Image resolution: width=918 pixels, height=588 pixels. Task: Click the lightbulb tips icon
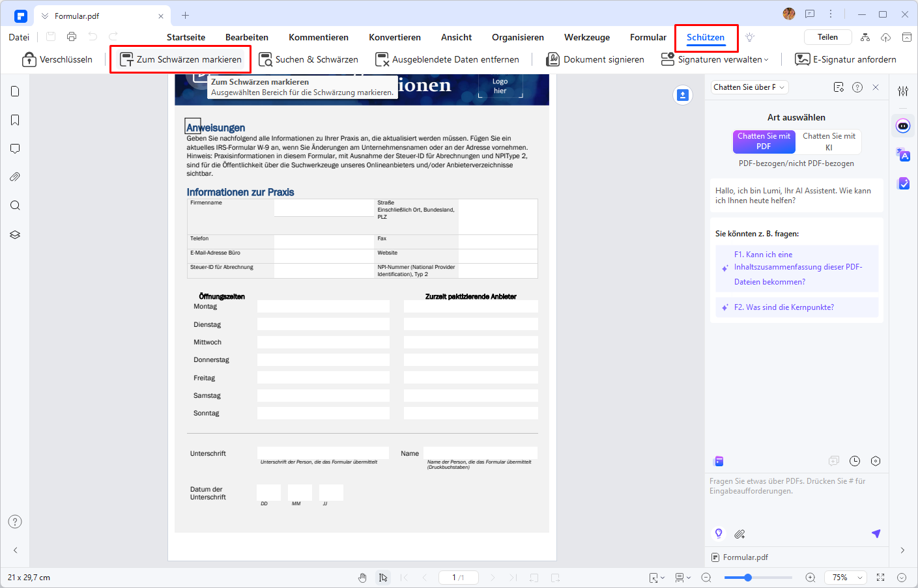(x=749, y=37)
